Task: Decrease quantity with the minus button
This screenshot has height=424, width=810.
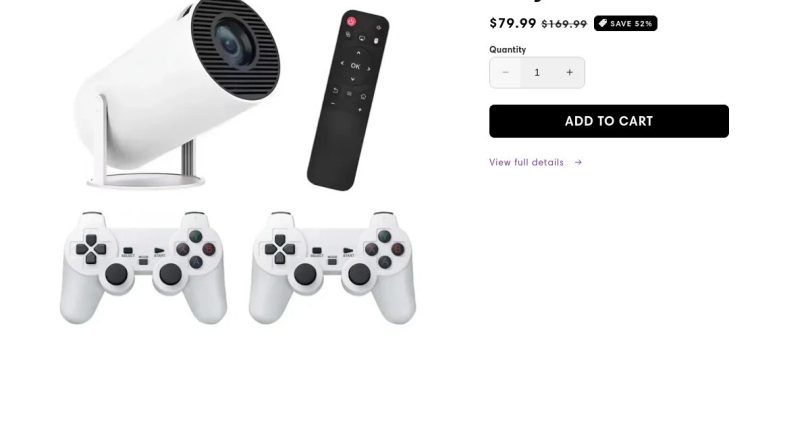Action: [x=505, y=73]
